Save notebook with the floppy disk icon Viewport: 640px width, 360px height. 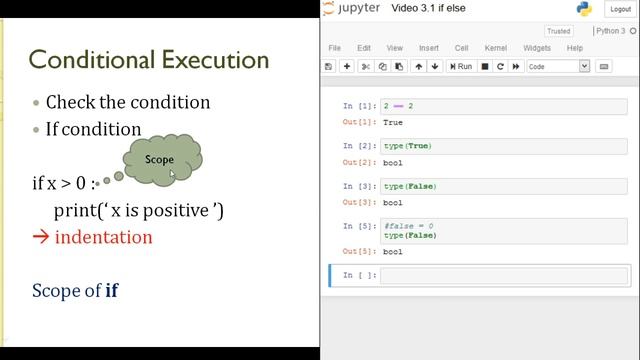pyautogui.click(x=329, y=67)
